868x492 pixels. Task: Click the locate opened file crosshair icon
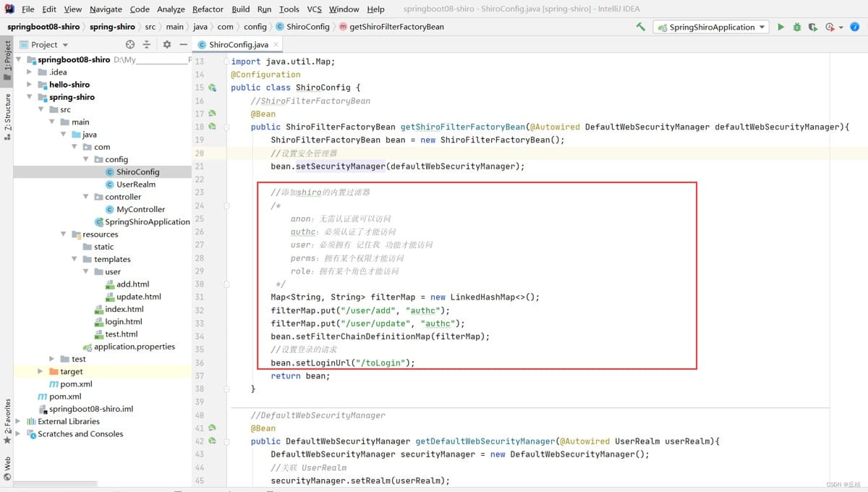click(130, 44)
